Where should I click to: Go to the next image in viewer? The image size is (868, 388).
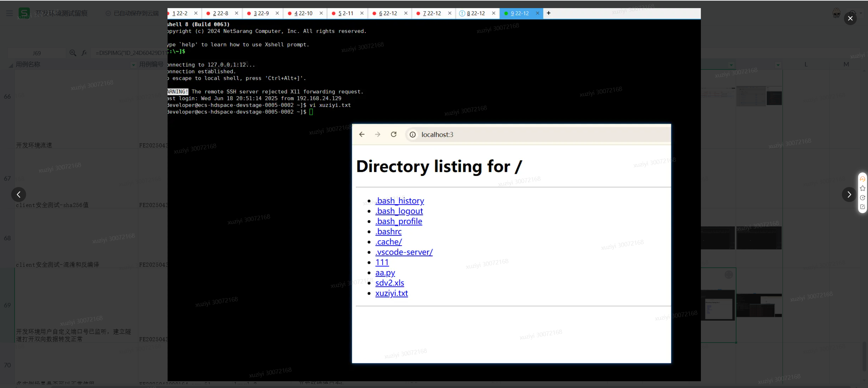849,195
